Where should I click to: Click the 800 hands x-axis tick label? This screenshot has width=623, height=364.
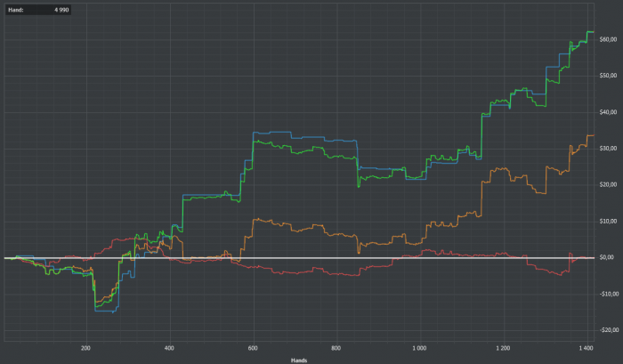tap(336, 348)
